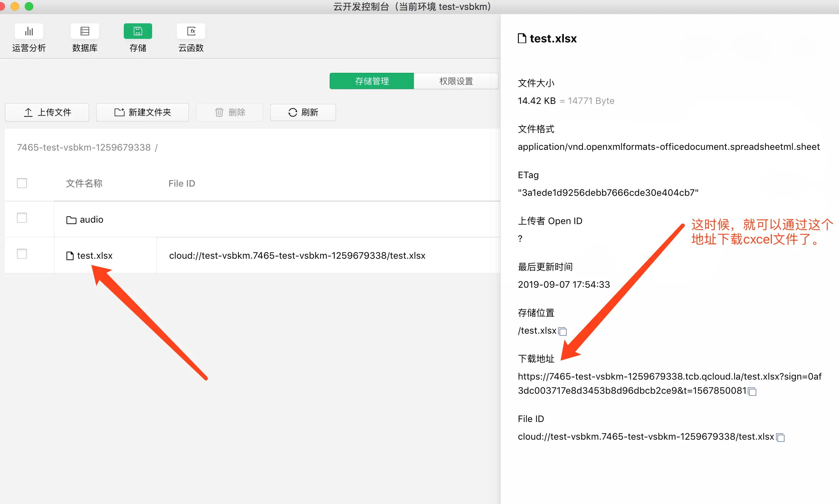This screenshot has height=504, width=839.
Task: Click the audio folder icon
Action: click(71, 220)
